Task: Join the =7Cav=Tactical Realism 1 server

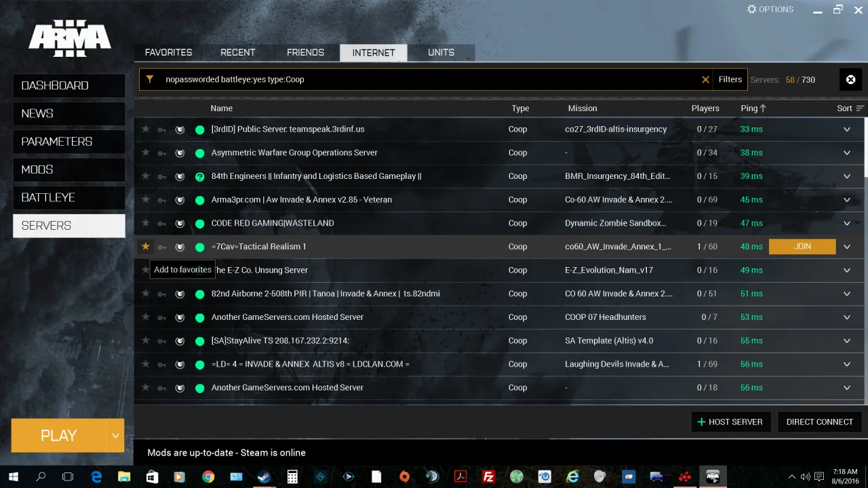Action: point(802,247)
